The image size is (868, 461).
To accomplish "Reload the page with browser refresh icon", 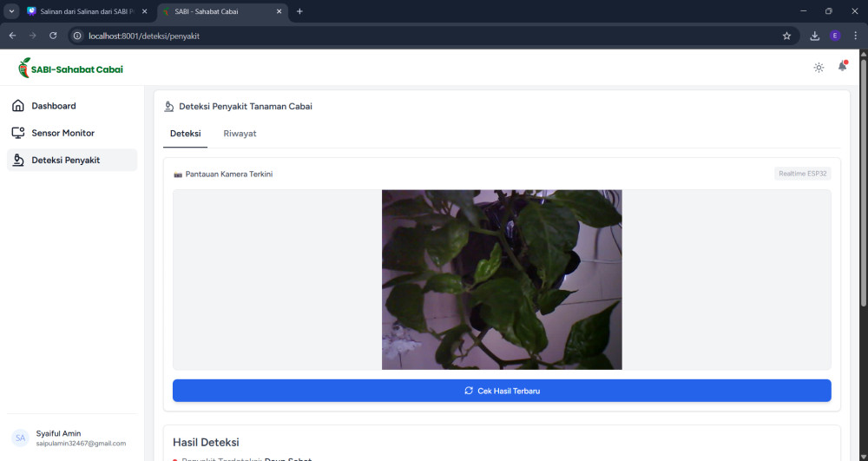I will coord(53,36).
